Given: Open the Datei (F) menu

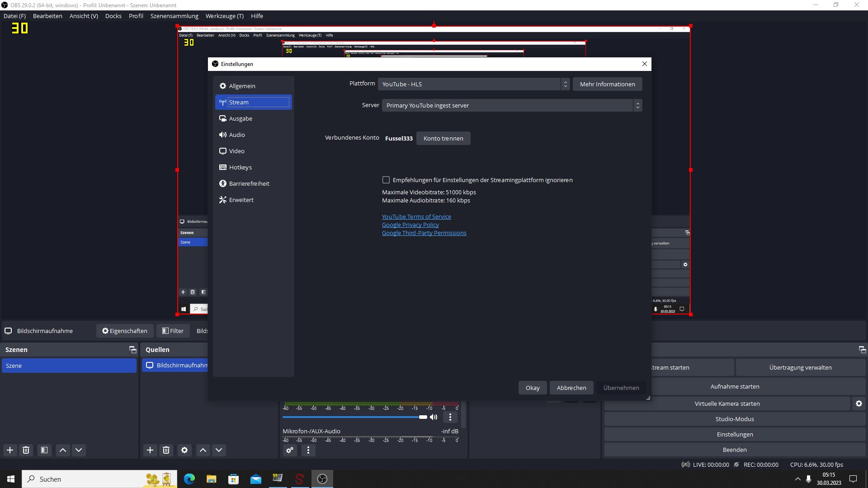Looking at the screenshot, I should click(x=15, y=16).
